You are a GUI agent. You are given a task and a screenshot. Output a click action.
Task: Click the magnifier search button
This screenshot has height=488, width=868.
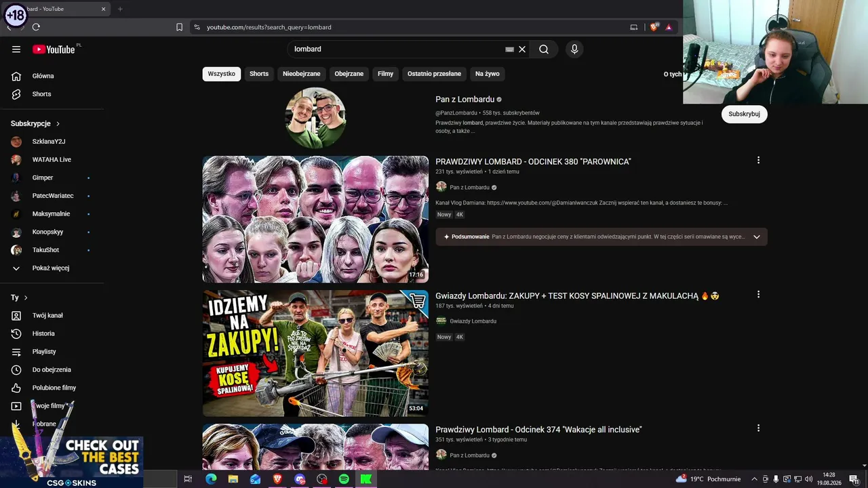[x=544, y=49]
